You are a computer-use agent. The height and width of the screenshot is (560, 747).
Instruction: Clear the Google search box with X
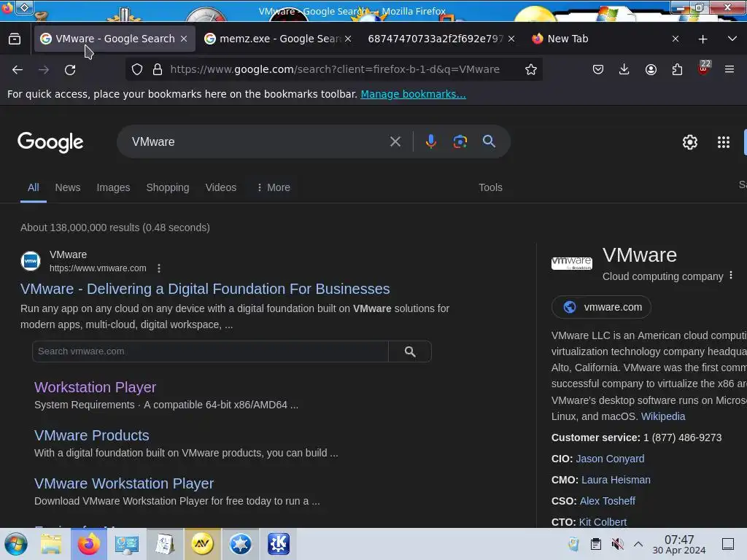click(x=395, y=141)
